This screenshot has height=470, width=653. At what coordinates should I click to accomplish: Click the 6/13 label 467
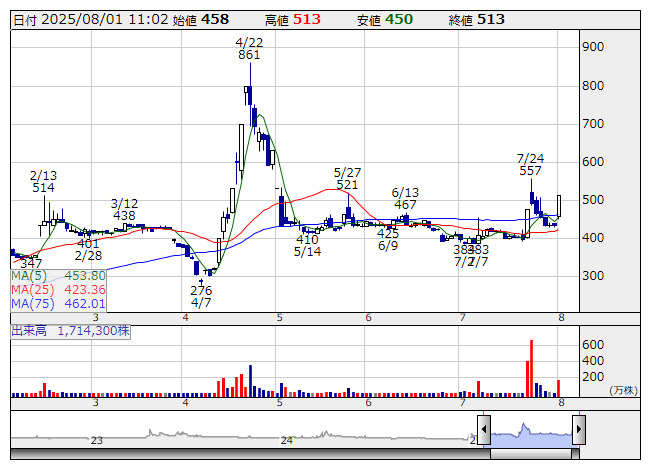pos(405,205)
